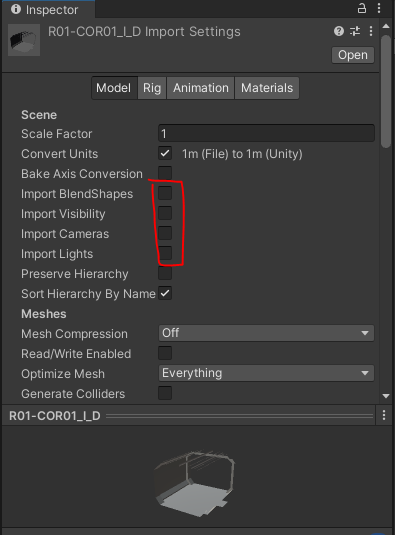This screenshot has width=395, height=535.
Task: Open the import settings more options menu
Action: coord(371,31)
